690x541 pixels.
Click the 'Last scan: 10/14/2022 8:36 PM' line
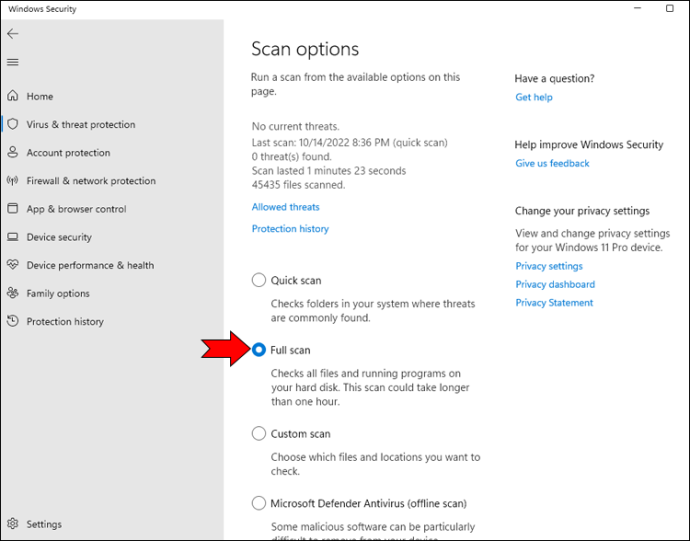pos(349,143)
